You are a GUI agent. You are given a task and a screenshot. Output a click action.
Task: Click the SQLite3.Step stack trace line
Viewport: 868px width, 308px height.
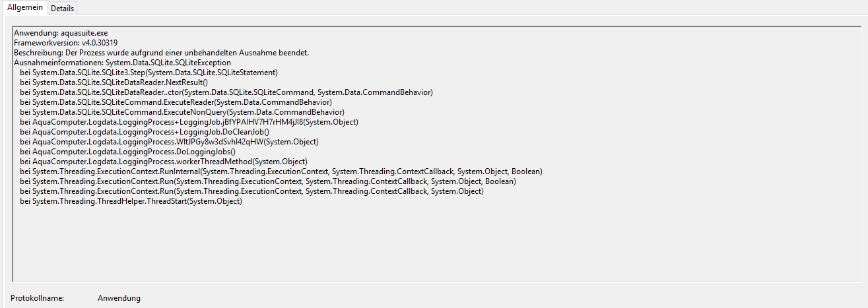149,73
